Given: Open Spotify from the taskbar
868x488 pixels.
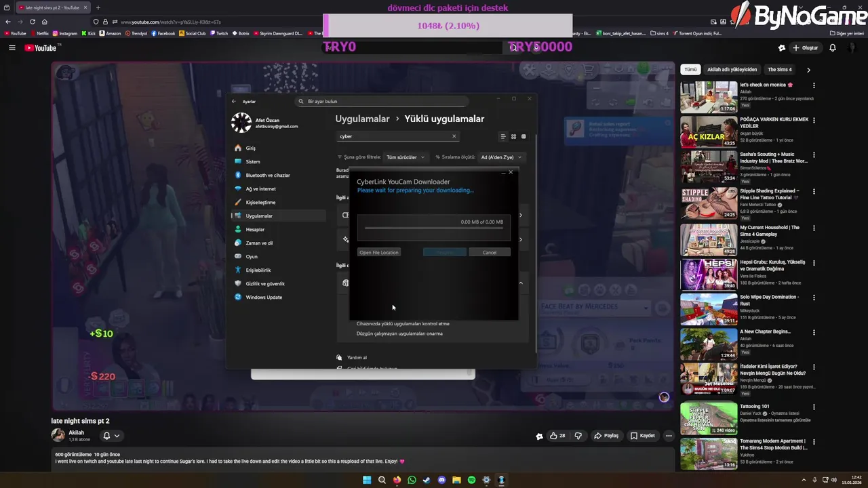Looking at the screenshot, I should coord(471,480).
